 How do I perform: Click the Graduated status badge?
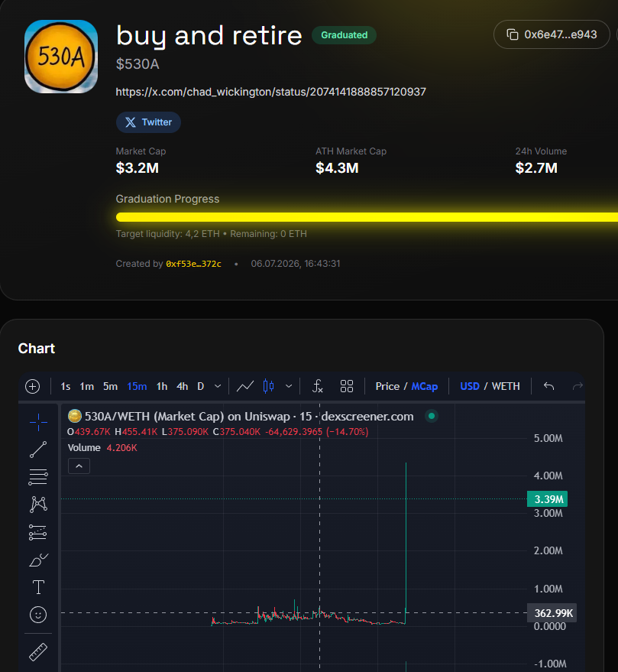click(x=344, y=35)
